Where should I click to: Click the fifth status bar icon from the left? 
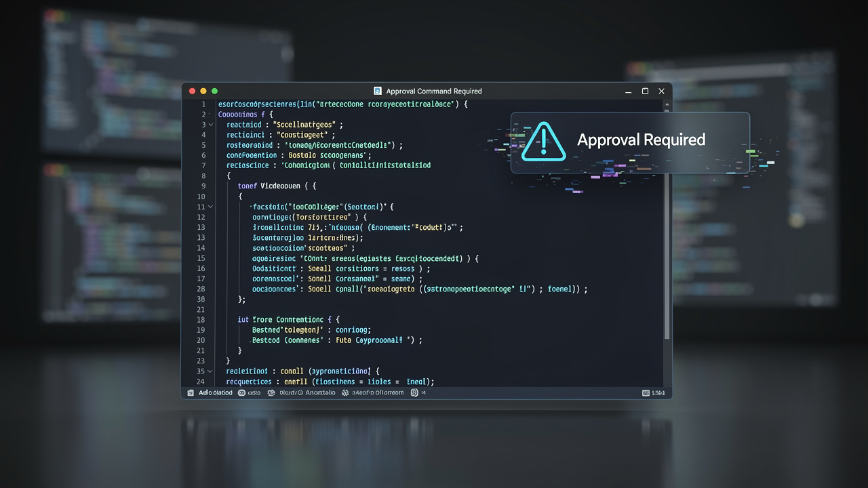pos(414,392)
